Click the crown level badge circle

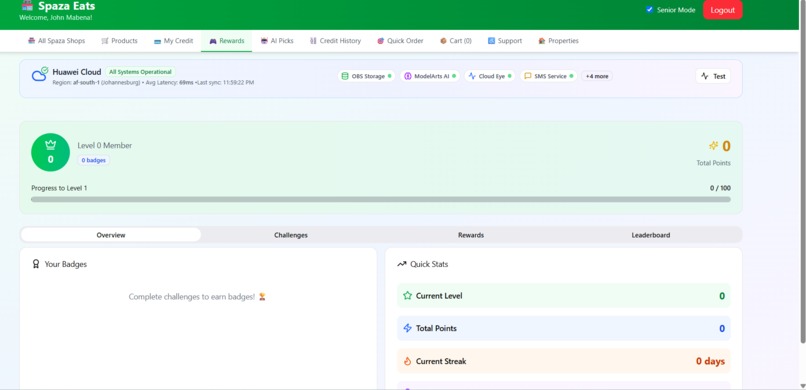click(50, 152)
